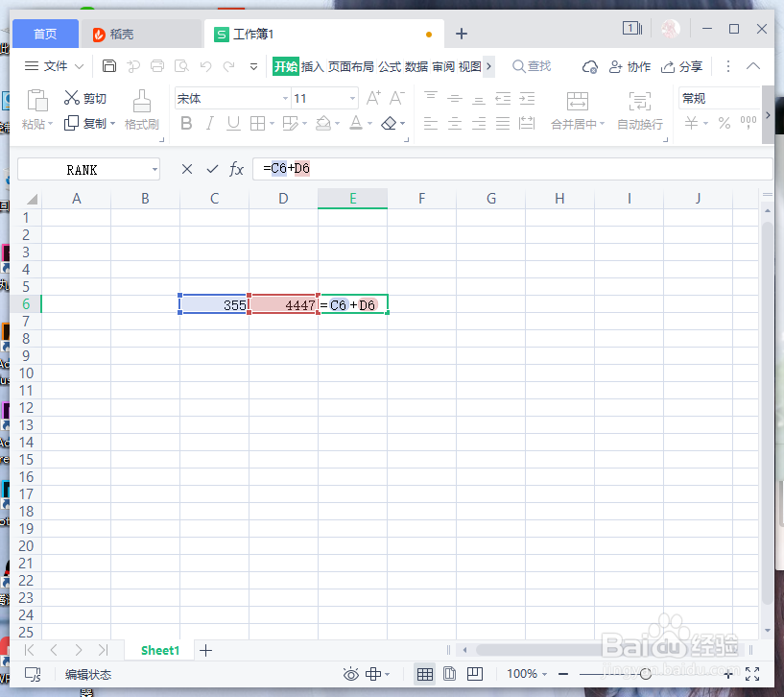Open the font size 11 dropdown

[x=352, y=98]
